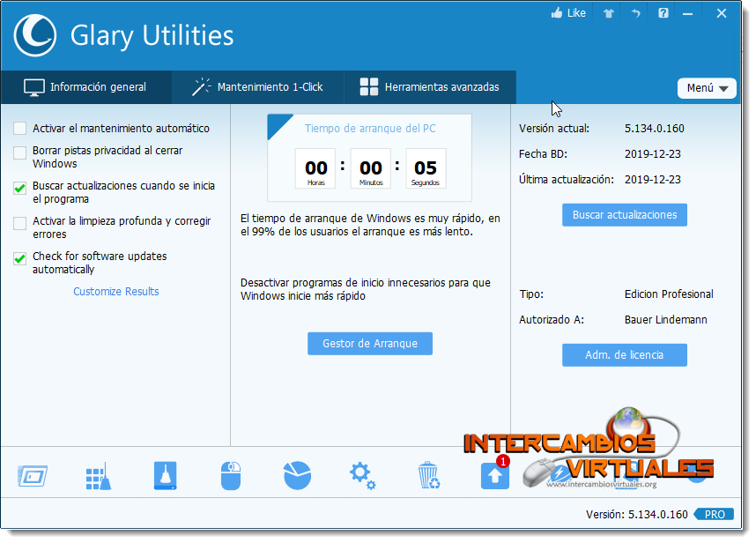Open the Context Menu Manager mouse icon

pos(231,476)
